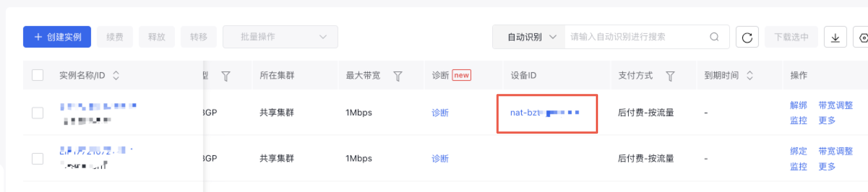Open the settings gear icon at right edge
Image resolution: width=868 pixels, height=192 pixels.
point(863,38)
